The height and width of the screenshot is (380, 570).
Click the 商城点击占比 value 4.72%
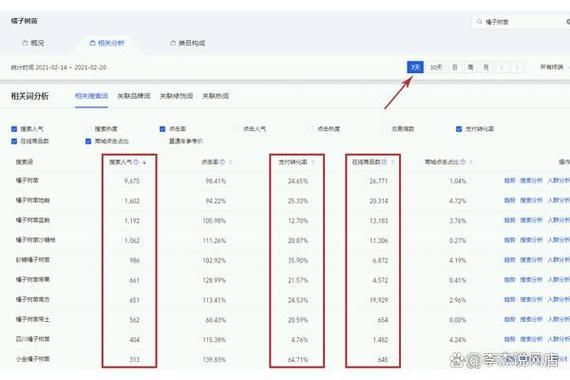[458, 201]
